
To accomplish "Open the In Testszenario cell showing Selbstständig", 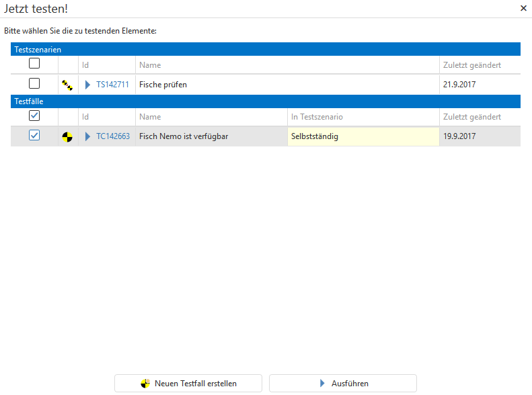I will (363, 136).
